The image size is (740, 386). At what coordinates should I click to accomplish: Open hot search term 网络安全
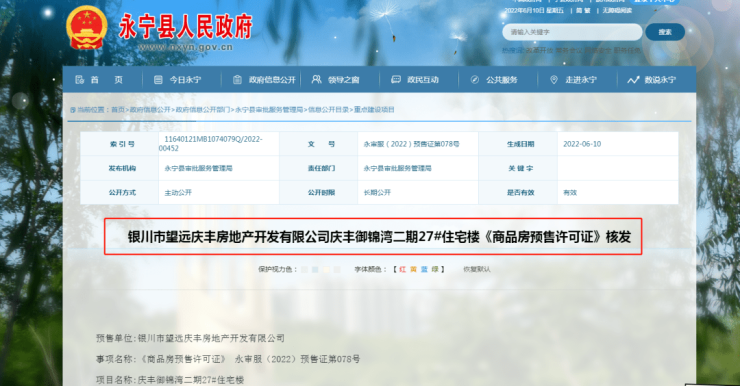pyautogui.click(x=598, y=50)
